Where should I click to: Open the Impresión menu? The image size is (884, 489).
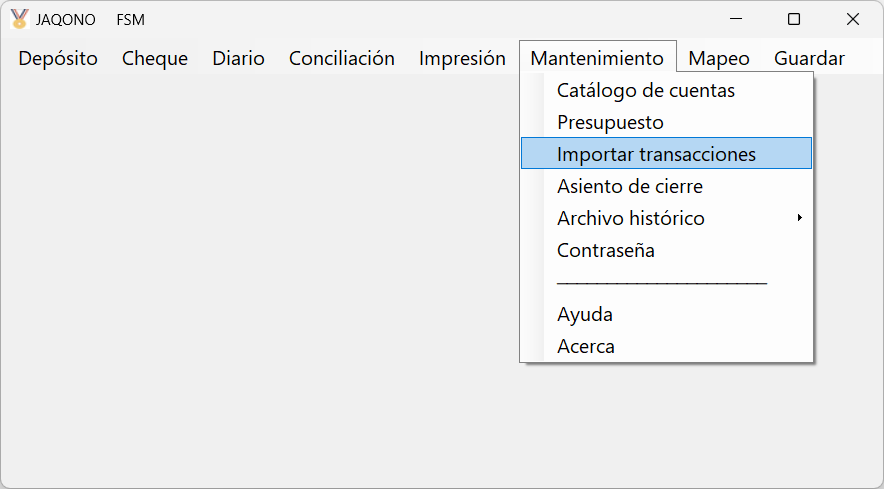point(462,59)
